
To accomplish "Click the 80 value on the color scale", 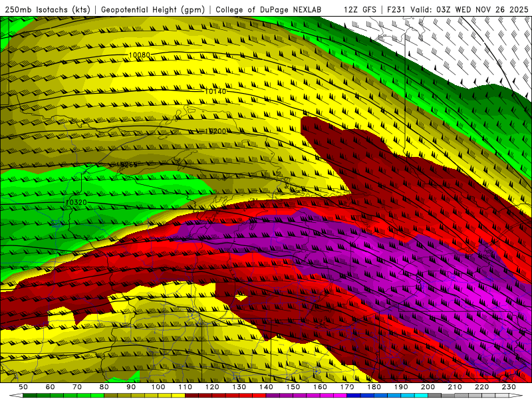I will [x=104, y=387].
